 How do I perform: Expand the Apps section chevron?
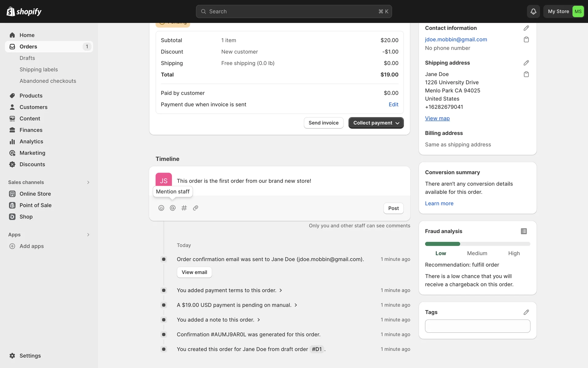(x=88, y=235)
